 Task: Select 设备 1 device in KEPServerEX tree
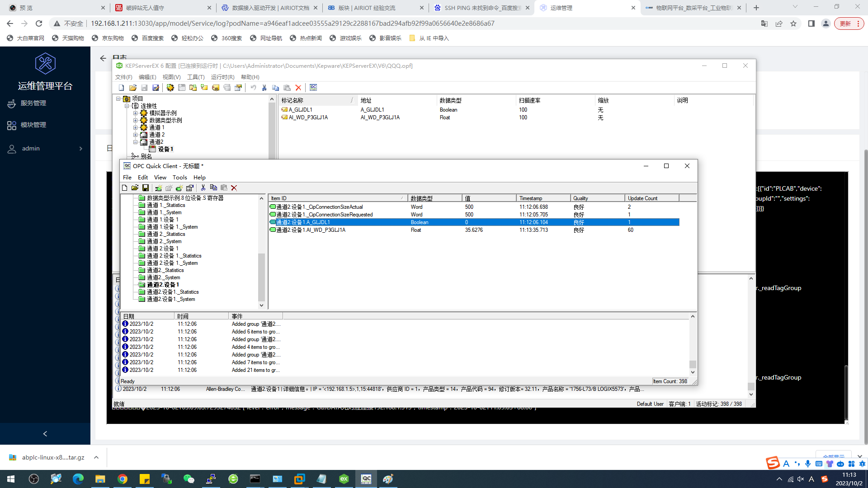click(x=165, y=149)
